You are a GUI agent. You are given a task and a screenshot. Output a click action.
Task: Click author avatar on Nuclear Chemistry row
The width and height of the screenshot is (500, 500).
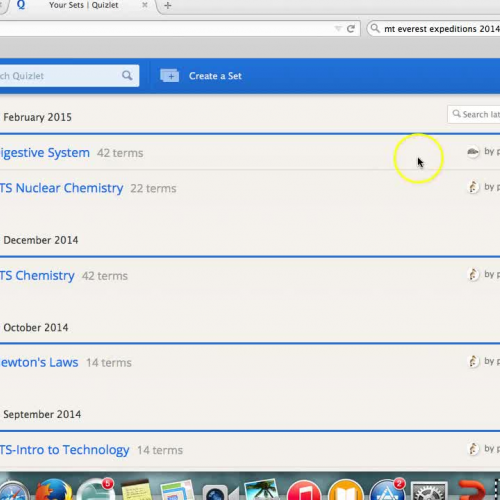coord(473,187)
